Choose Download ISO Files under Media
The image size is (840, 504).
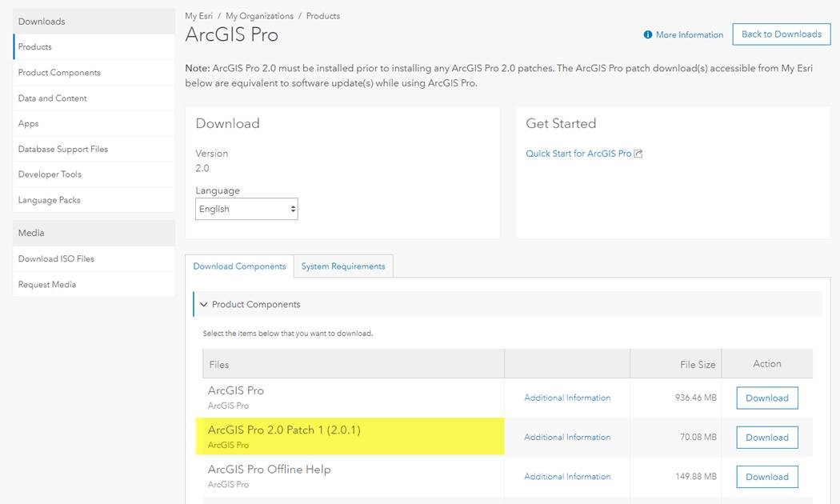pyautogui.click(x=56, y=259)
